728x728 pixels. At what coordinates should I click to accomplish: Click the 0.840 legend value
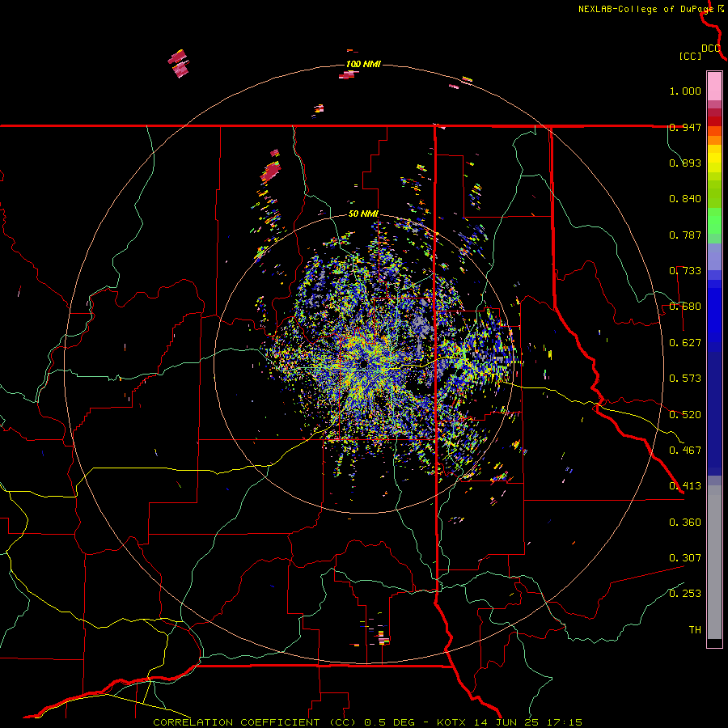click(685, 199)
